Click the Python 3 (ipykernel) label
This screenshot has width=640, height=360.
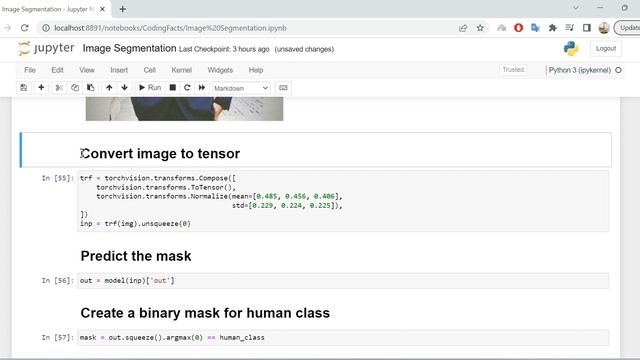[x=580, y=70]
